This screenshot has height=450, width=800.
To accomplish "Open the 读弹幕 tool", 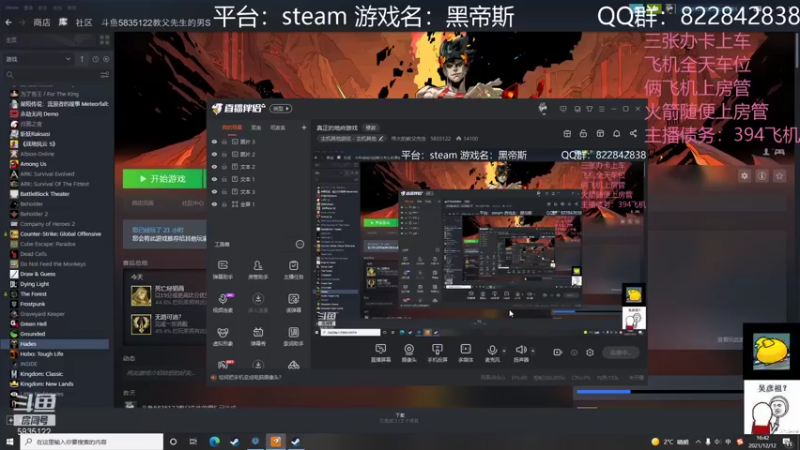I will coord(293,303).
